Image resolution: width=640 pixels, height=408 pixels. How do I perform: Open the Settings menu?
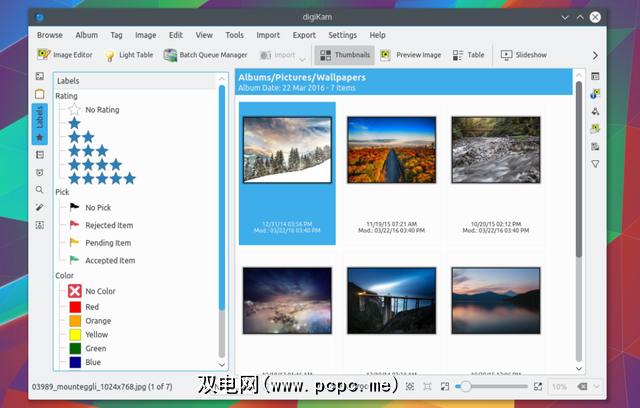point(337,35)
